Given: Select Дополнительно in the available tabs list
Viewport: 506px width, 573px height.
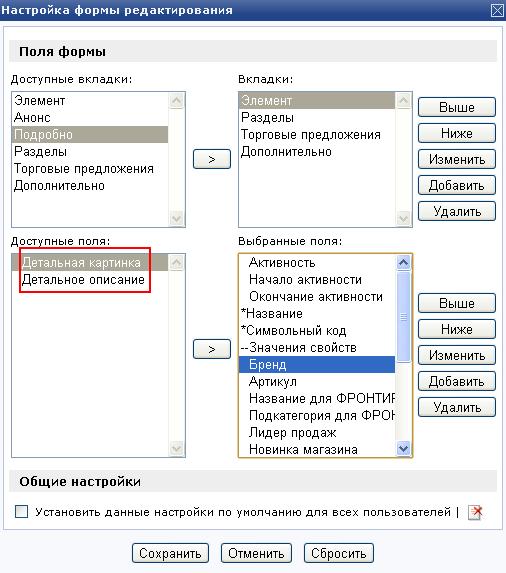Looking at the screenshot, I should [x=90, y=186].
